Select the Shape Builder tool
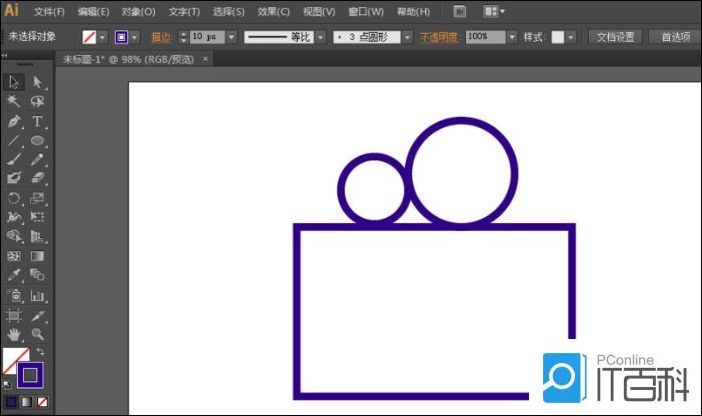702x416 pixels. (x=14, y=236)
